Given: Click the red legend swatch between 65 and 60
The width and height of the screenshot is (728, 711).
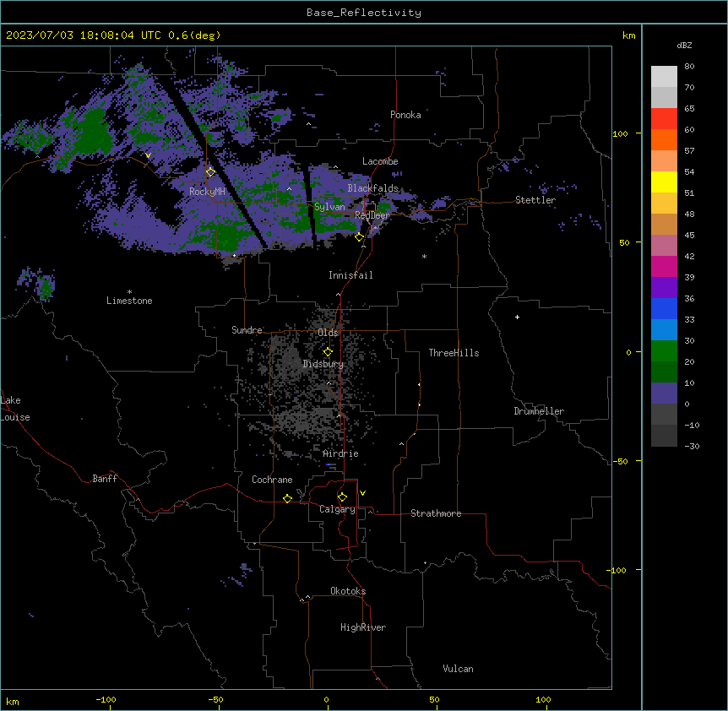Looking at the screenshot, I should pos(664,118).
